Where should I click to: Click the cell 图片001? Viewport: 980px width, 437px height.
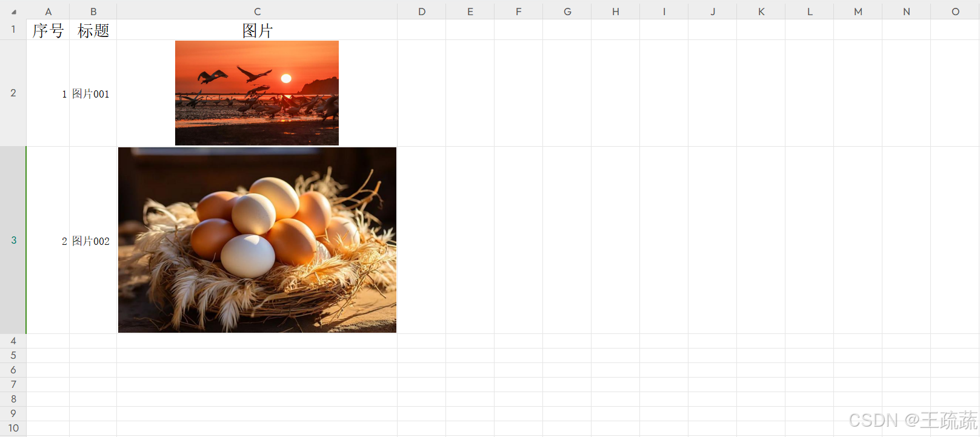tap(93, 93)
